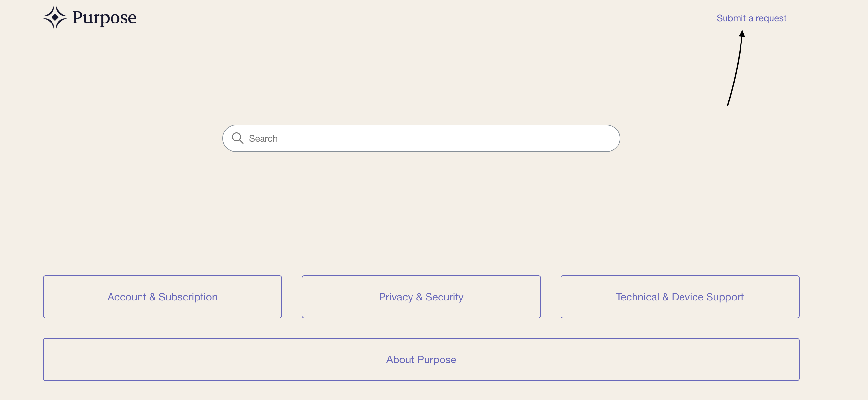
Task: Click the Purpose four-pointed star logo icon
Action: tap(55, 17)
